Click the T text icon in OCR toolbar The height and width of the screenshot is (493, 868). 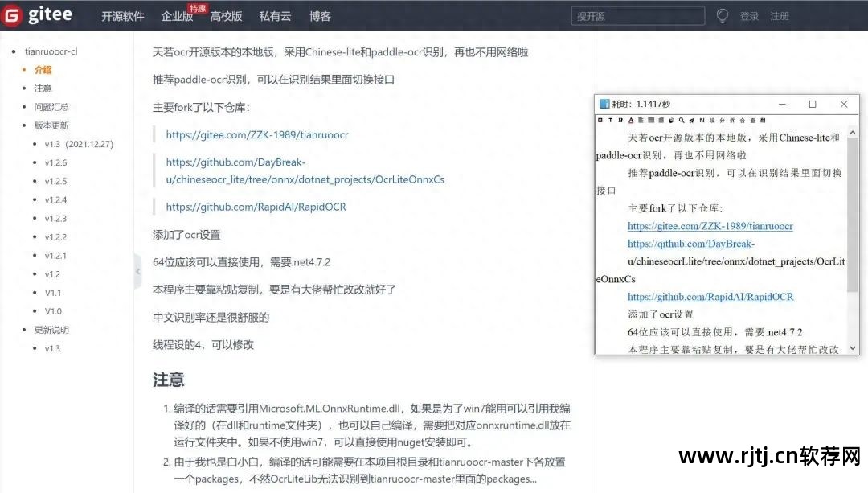[611, 120]
